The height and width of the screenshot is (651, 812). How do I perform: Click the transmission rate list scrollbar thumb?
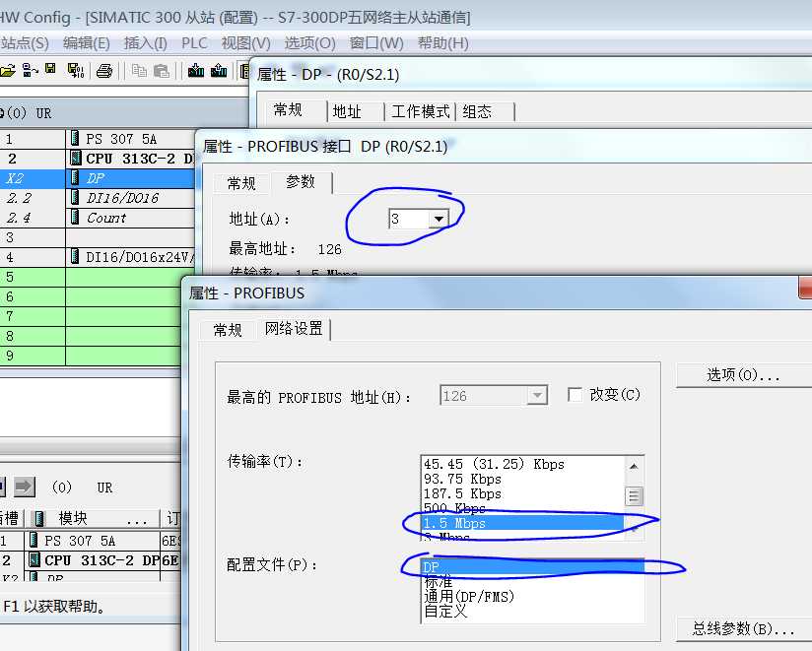pyautogui.click(x=634, y=496)
